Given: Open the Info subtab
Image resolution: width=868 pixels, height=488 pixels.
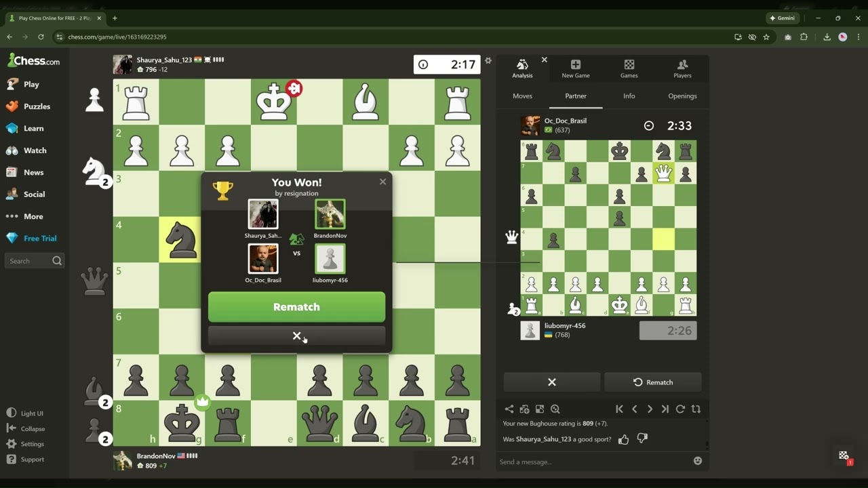Looking at the screenshot, I should pos(629,96).
